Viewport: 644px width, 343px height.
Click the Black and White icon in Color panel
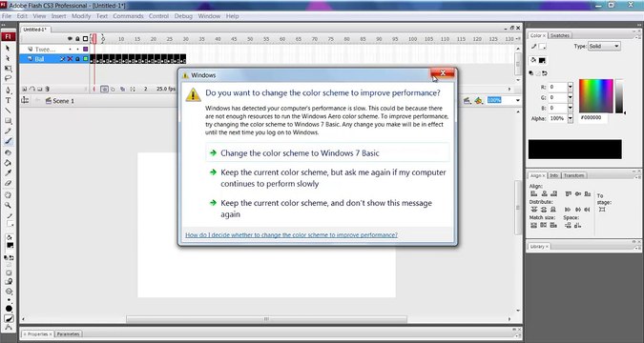[x=531, y=73]
